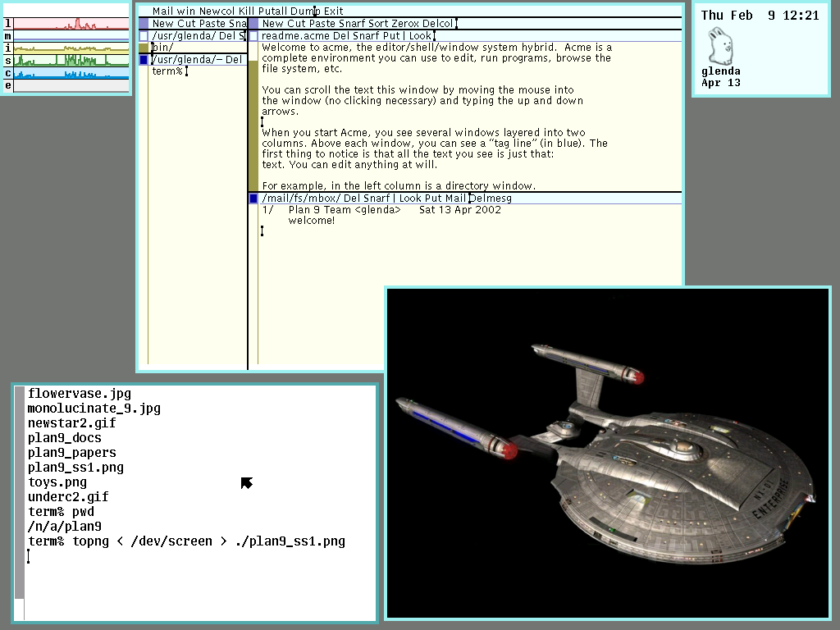The height and width of the screenshot is (630, 840).
Task: Click the readme.acme window scrollbar
Action: pyautogui.click(x=253, y=115)
